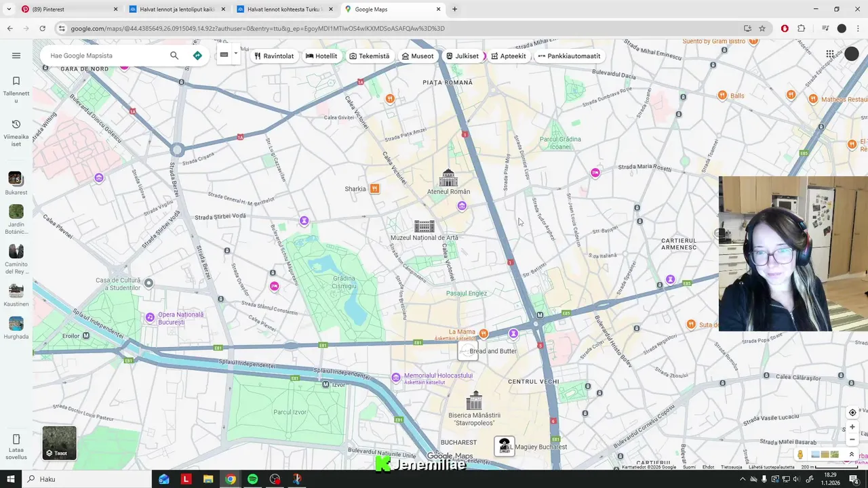Click the Izvor metro station icon
The height and width of the screenshot is (488, 868).
[326, 384]
